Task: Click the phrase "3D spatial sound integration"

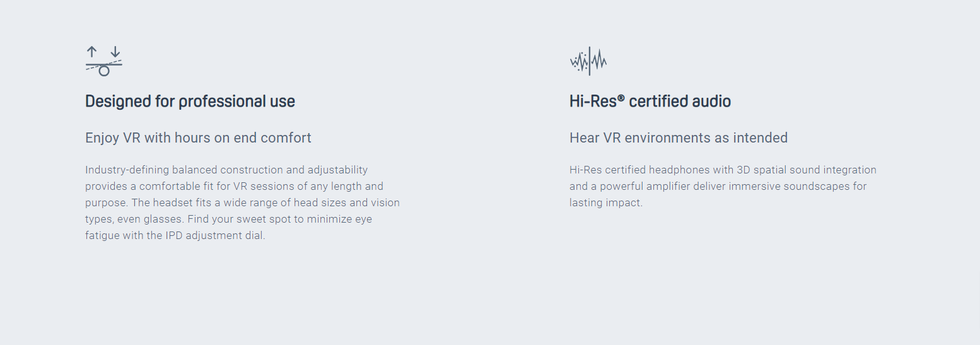Action: point(807,170)
